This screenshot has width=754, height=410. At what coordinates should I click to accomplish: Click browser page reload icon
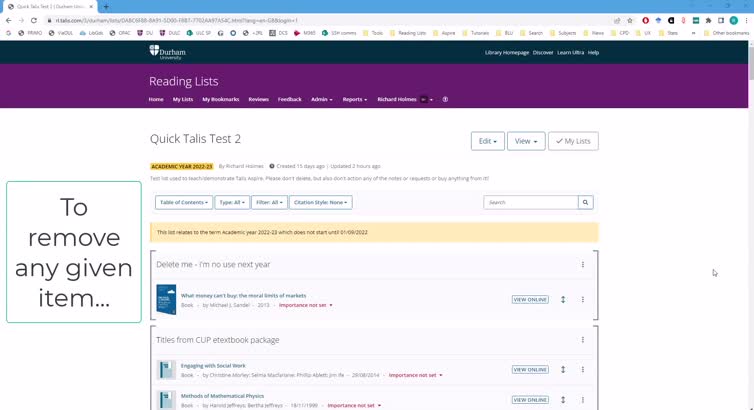click(35, 20)
